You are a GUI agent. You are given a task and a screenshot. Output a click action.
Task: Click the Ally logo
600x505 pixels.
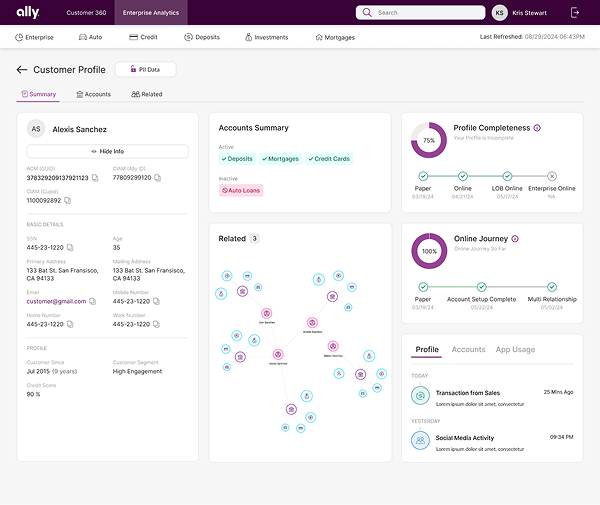28,13
